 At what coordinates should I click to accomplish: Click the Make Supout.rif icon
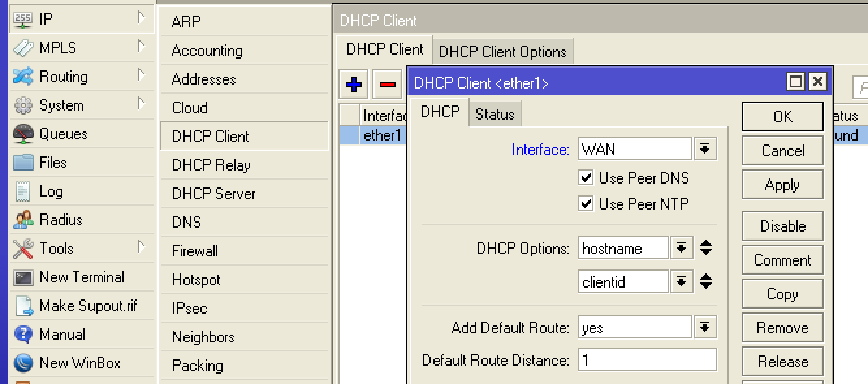pyautogui.click(x=23, y=306)
